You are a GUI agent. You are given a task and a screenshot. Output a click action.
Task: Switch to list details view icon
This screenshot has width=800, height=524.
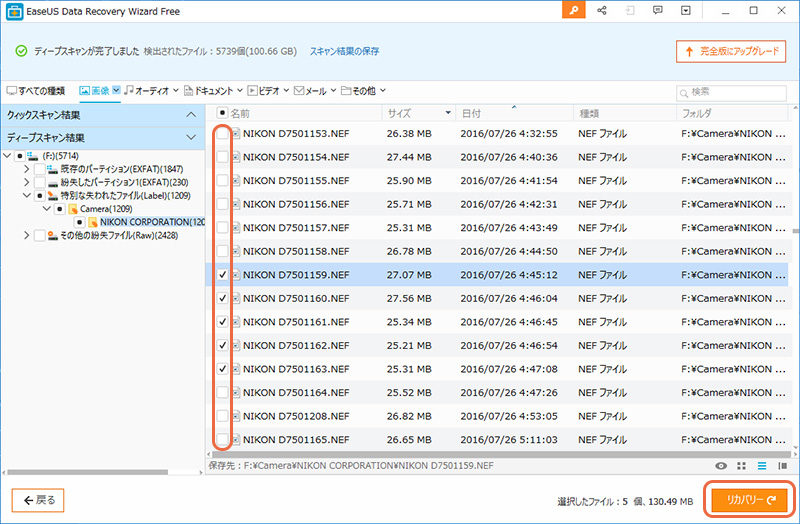762,466
